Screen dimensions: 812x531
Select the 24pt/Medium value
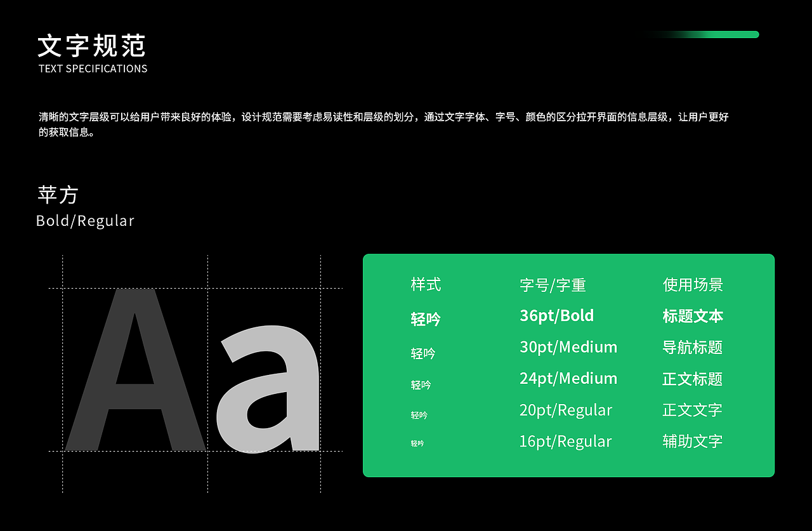tap(568, 378)
